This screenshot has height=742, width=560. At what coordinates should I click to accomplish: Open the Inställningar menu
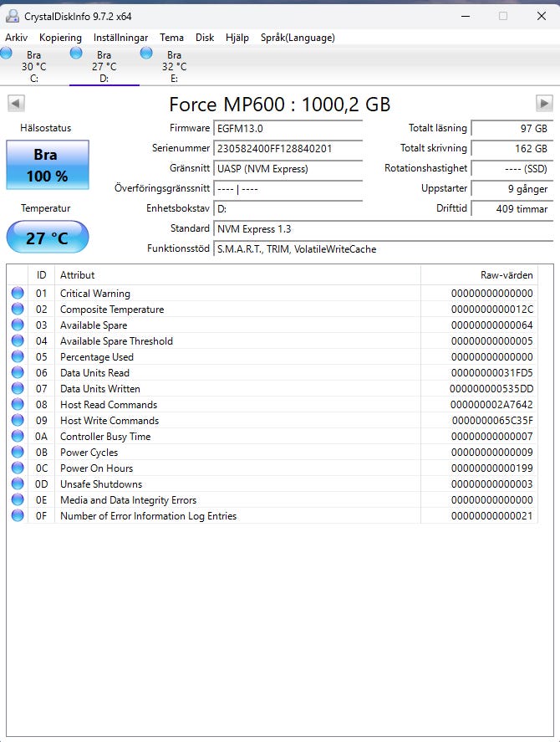click(x=120, y=38)
